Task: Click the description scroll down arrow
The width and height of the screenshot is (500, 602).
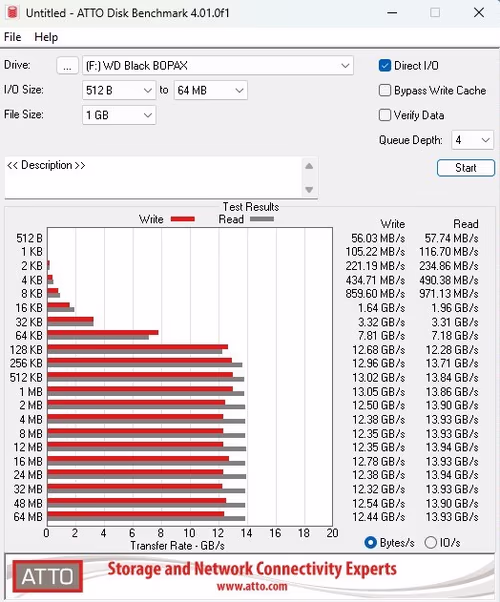Action: tap(309, 190)
